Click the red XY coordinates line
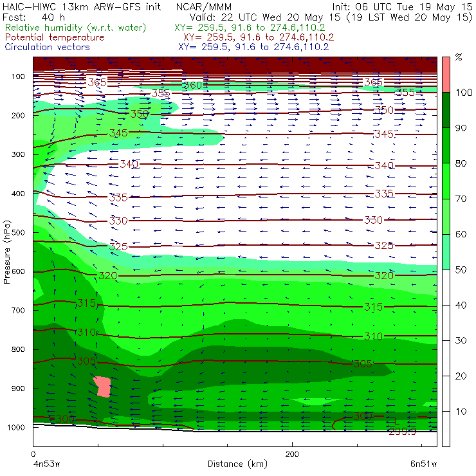The width and height of the screenshot is (476, 476). (x=259, y=37)
